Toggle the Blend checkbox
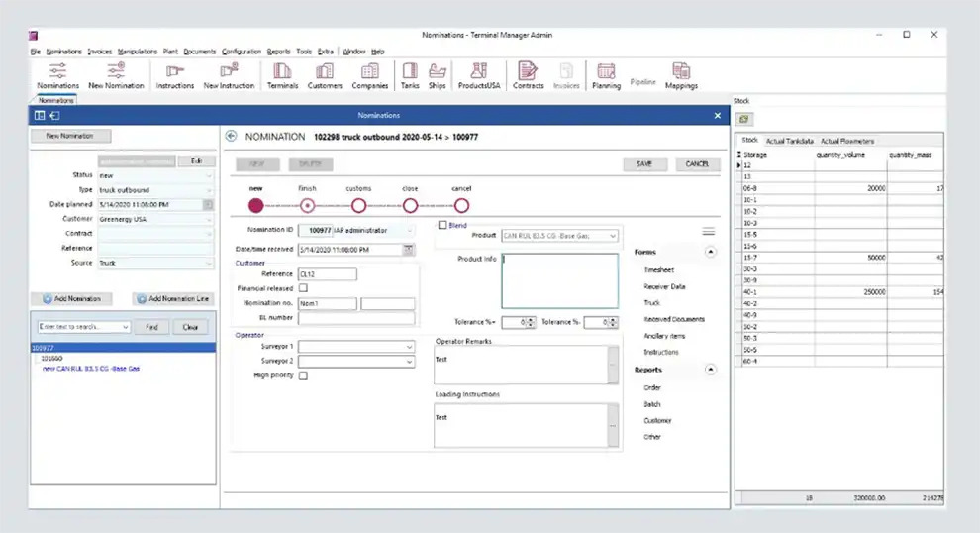 (442, 225)
